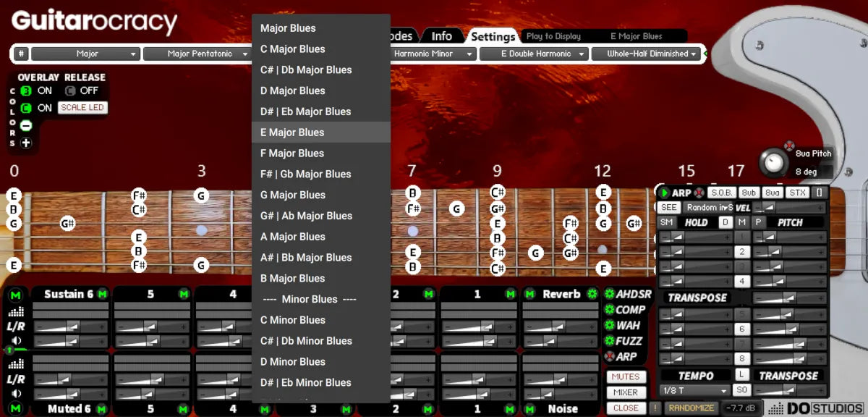Image resolution: width=868 pixels, height=417 pixels.
Task: Open the 1/8 T tempo dropdown
Action: (694, 390)
